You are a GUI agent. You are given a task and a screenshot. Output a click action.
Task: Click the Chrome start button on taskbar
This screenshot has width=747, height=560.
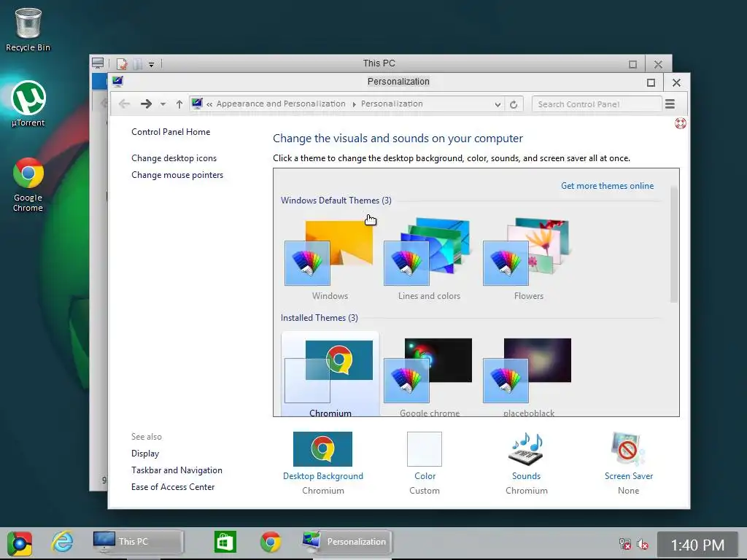[x=20, y=542]
